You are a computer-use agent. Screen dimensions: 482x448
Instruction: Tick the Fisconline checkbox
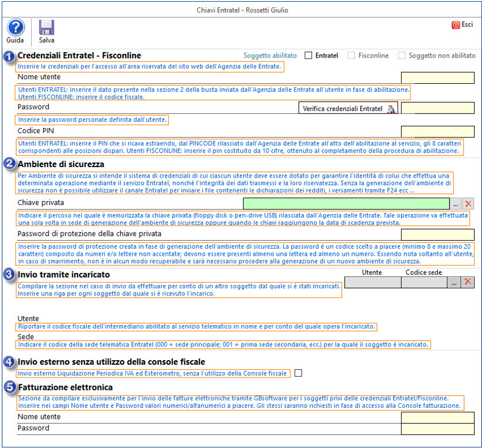click(351, 55)
